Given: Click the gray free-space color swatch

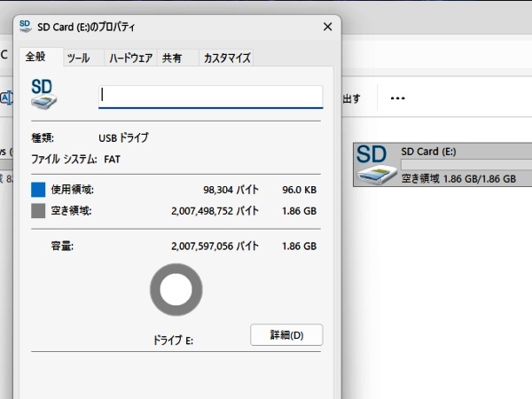Looking at the screenshot, I should tap(38, 211).
